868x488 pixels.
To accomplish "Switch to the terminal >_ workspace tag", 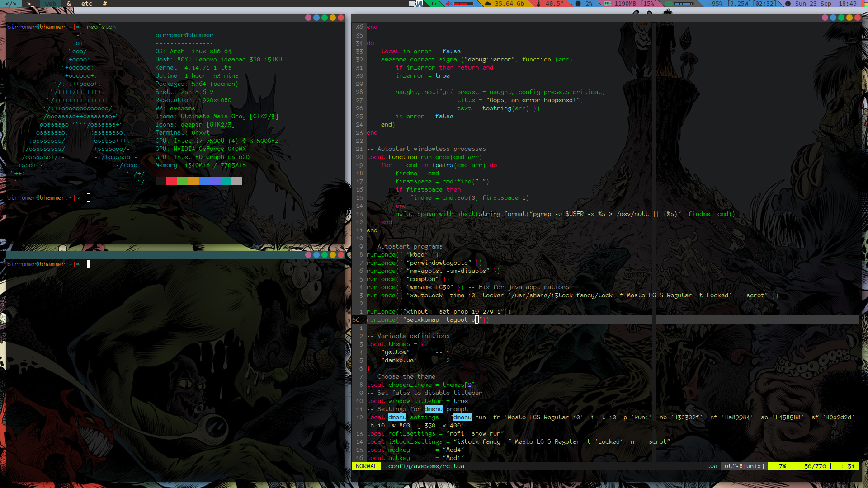I will pyautogui.click(x=30, y=4).
